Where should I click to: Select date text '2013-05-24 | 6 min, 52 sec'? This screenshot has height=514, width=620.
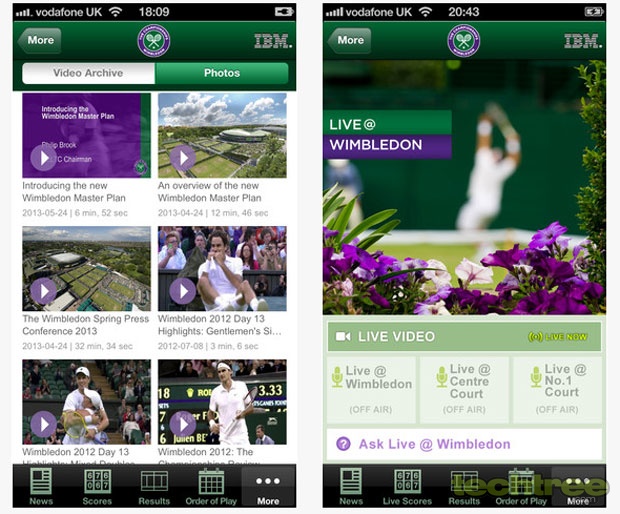75,213
